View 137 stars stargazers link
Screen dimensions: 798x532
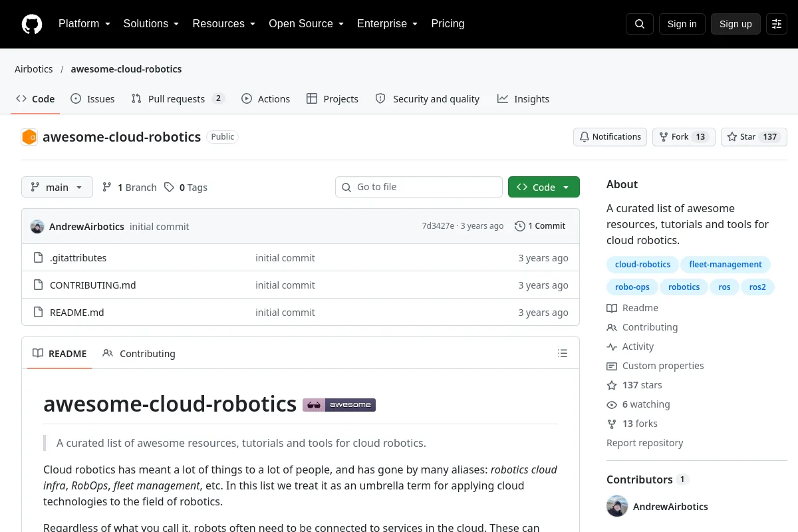(x=634, y=385)
